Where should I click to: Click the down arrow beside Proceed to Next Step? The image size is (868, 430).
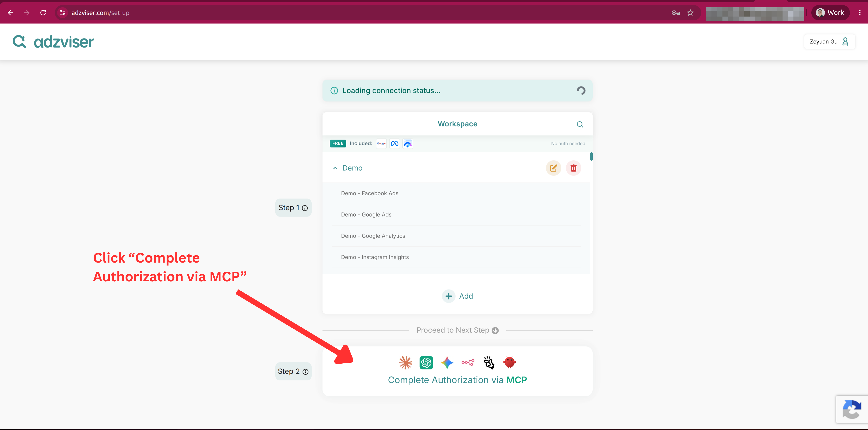[x=495, y=331]
